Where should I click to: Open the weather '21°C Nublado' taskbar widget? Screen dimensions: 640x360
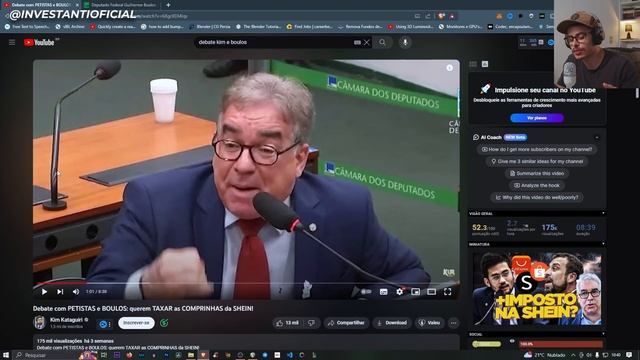545,355
